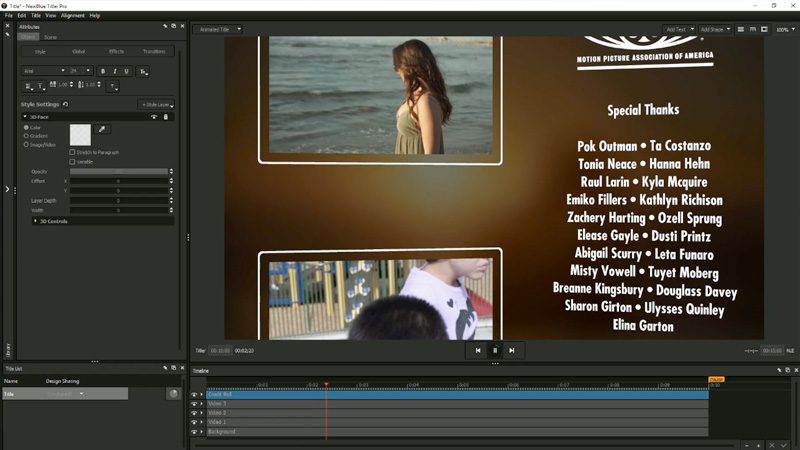The height and width of the screenshot is (450, 800).
Task: Expand the 3D Controls section
Action: [35, 221]
